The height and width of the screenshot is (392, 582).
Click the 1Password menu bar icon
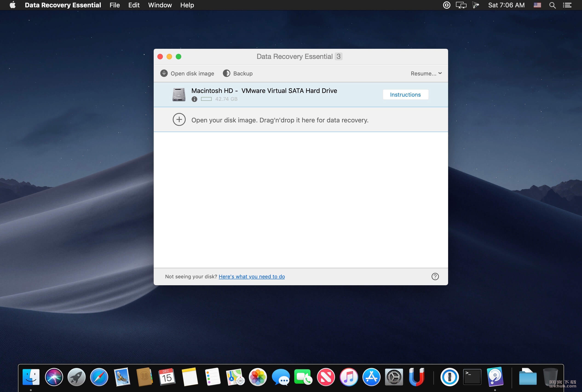447,5
